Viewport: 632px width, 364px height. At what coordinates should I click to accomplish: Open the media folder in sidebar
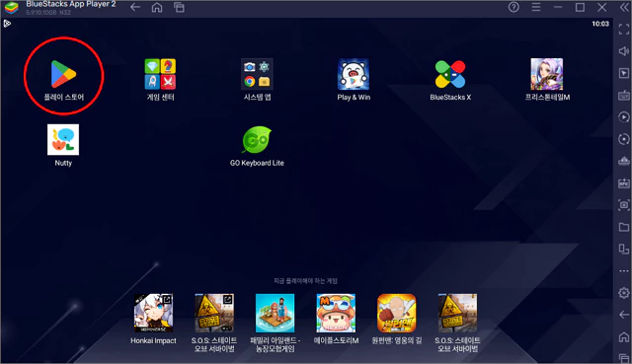[x=623, y=227]
